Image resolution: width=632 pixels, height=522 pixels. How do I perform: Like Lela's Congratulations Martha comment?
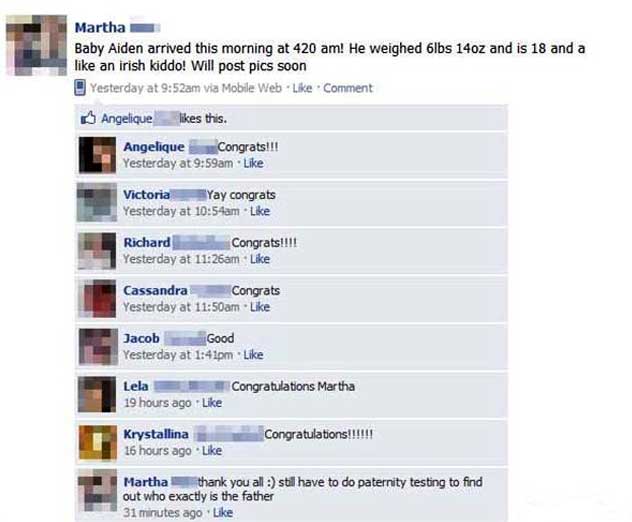point(212,403)
